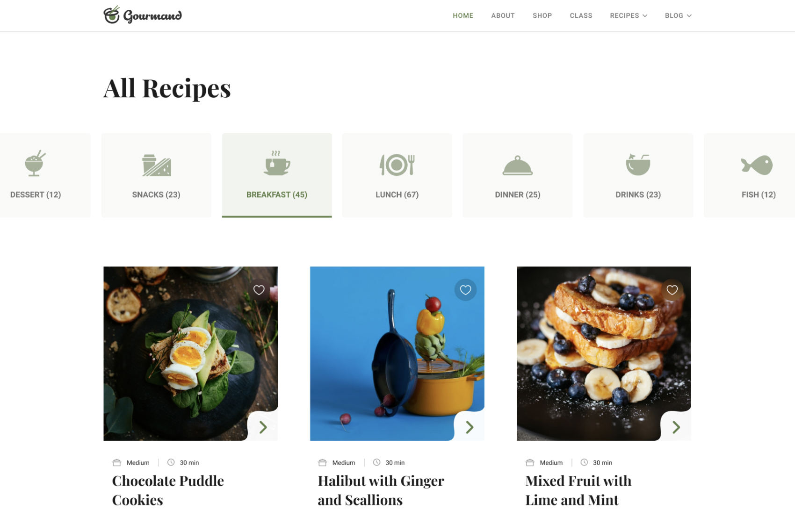
Task: Open the Shop menu item
Action: pyautogui.click(x=542, y=15)
